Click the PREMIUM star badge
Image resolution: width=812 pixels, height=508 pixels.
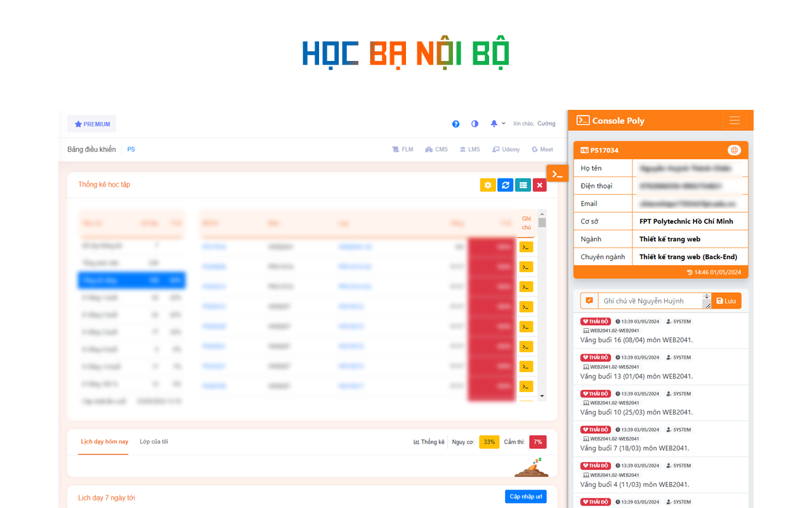point(93,124)
